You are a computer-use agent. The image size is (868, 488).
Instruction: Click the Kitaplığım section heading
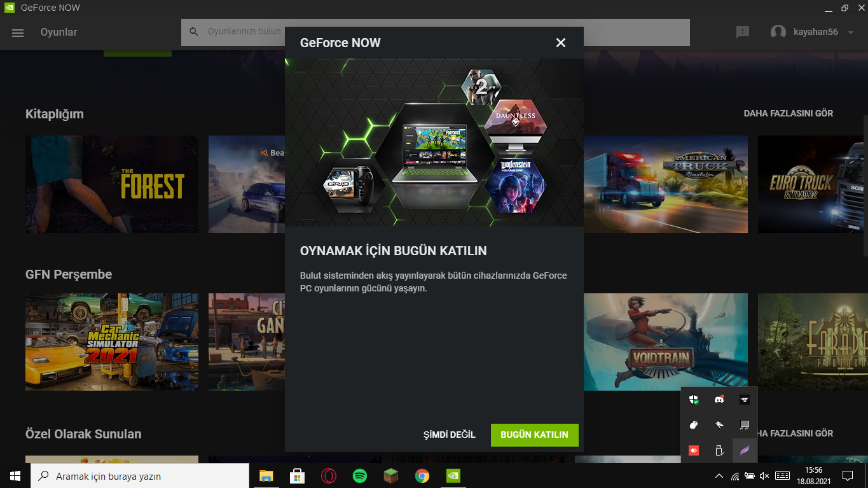coord(55,114)
